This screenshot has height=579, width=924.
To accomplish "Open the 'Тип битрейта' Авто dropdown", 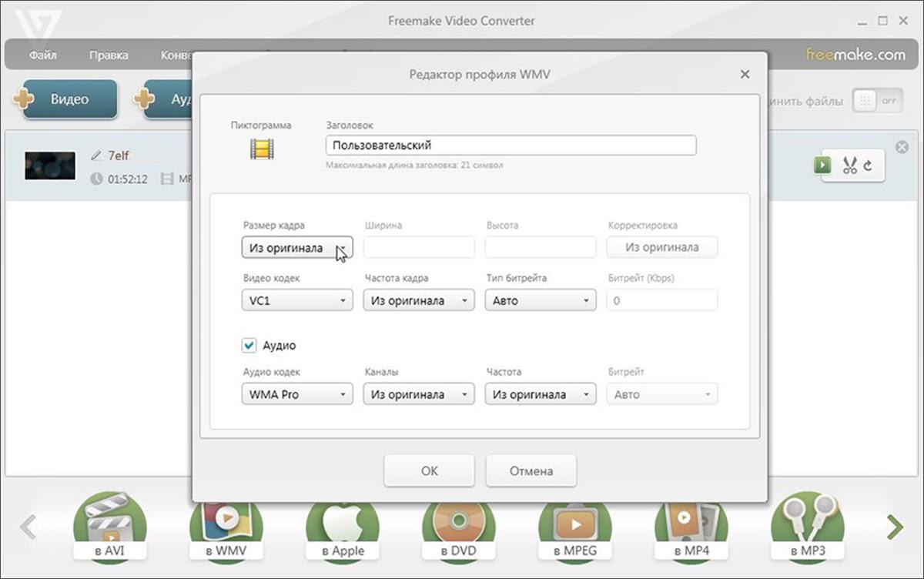I will click(x=541, y=300).
